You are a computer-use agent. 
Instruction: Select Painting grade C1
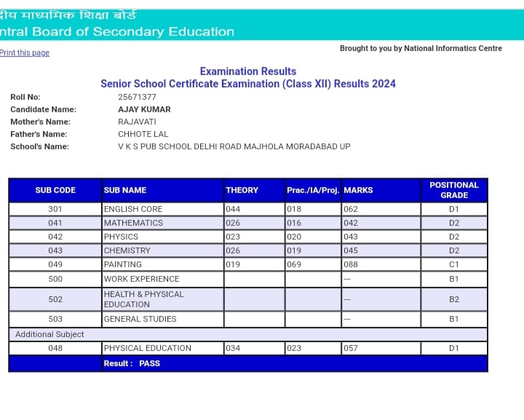click(454, 264)
